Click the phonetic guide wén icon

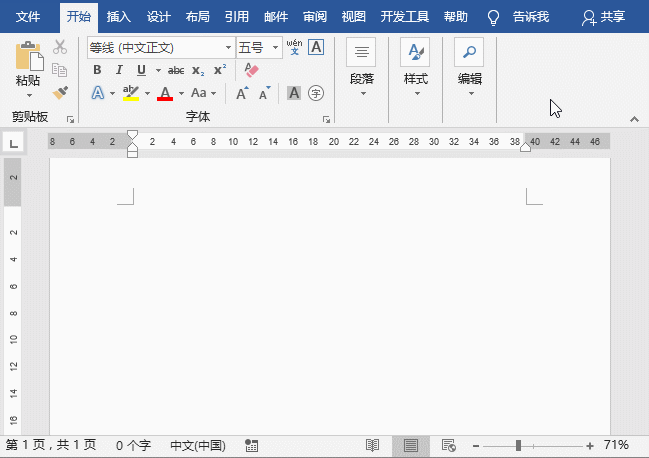pyautogui.click(x=294, y=47)
